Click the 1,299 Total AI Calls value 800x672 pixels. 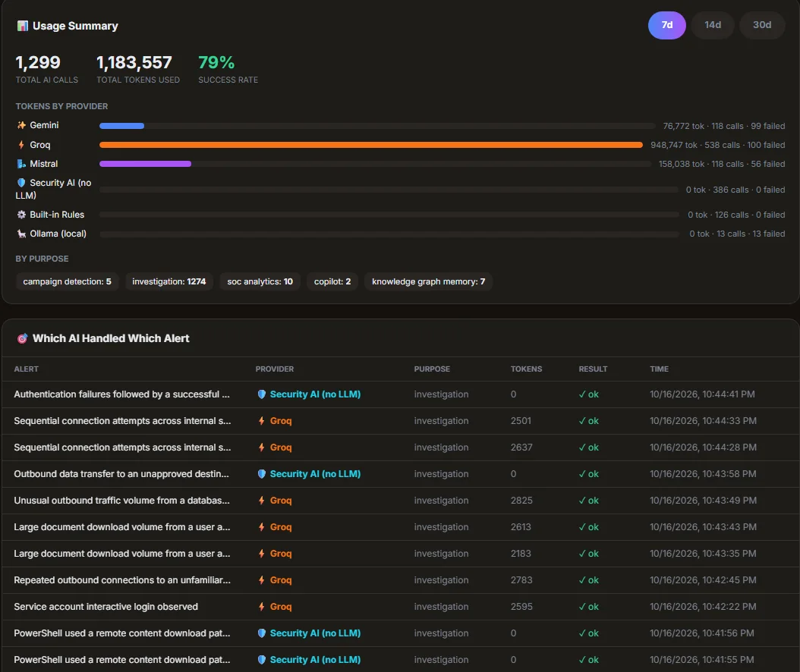(38, 62)
